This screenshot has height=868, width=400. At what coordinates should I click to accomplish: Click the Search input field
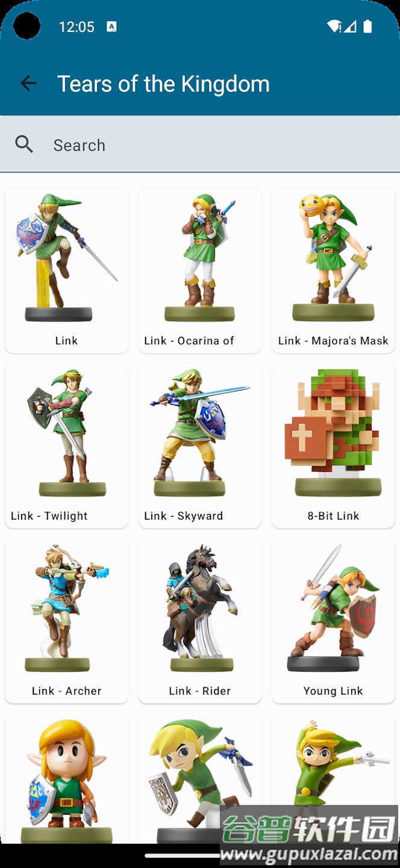200,144
